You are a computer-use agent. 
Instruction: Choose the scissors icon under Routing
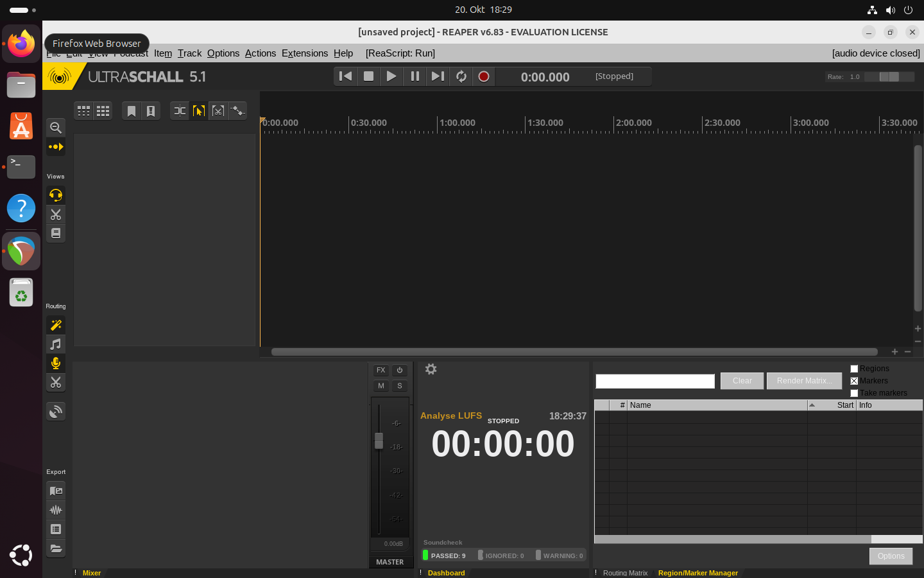click(56, 383)
